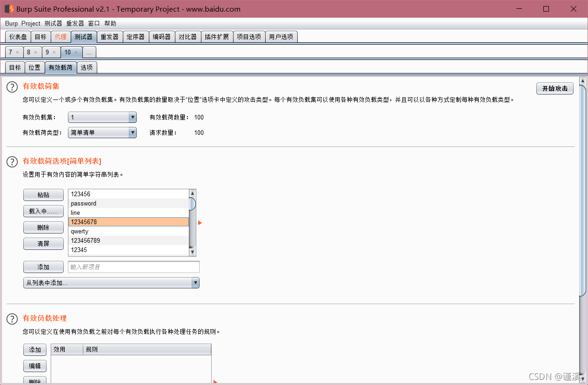Click the payload list scrollbar thumb
The height and width of the screenshot is (385, 588).
[x=193, y=204]
